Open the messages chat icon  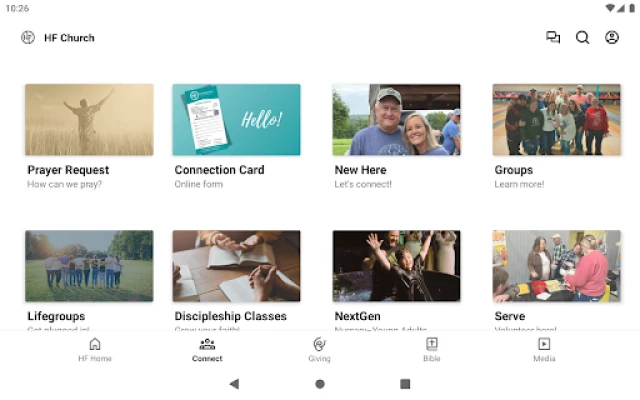[x=553, y=38]
